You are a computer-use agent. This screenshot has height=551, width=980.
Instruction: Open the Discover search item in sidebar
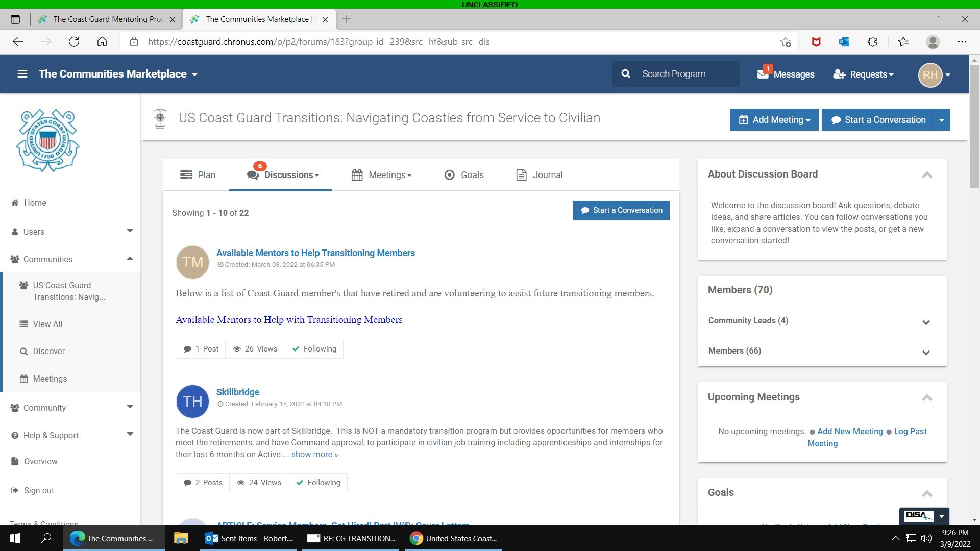[x=48, y=351]
